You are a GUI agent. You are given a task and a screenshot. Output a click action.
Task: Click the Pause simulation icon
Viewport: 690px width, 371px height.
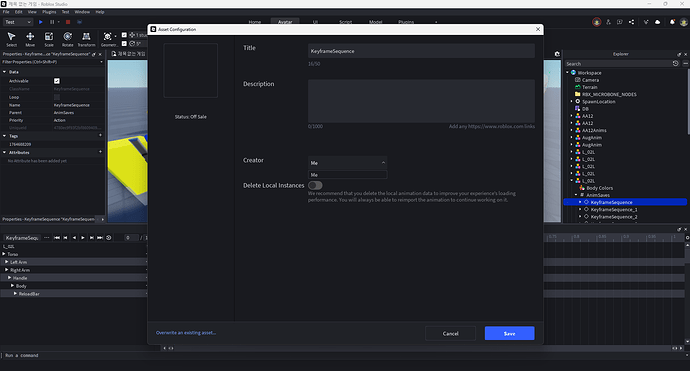click(x=52, y=22)
